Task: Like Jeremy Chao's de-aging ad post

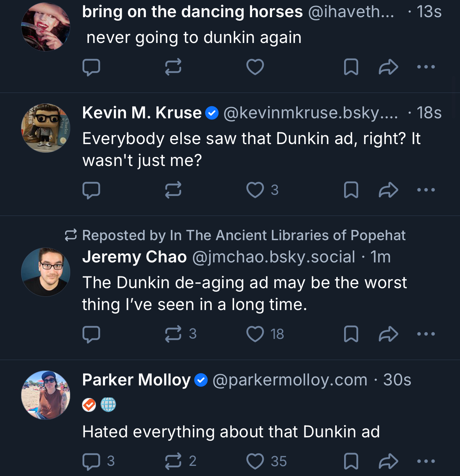Action: click(x=255, y=334)
